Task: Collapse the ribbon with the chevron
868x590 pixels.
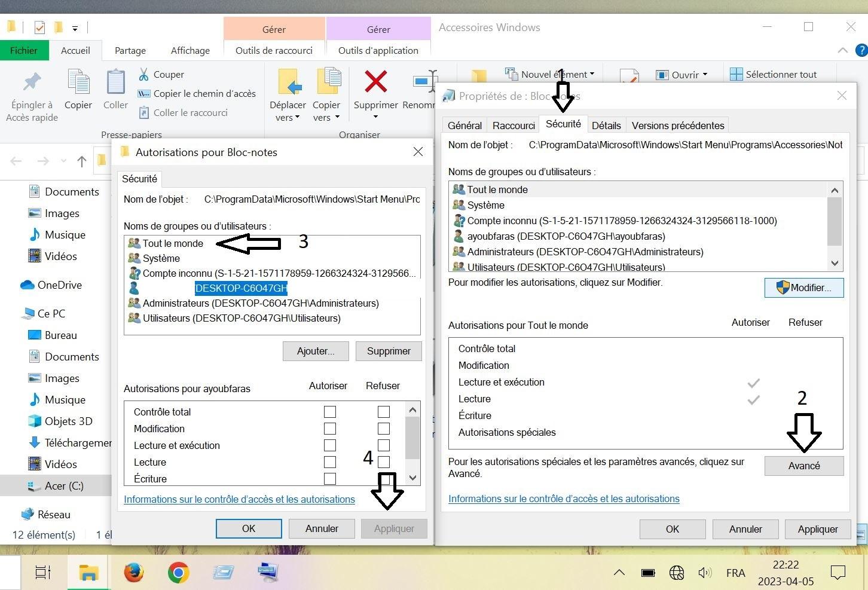Action: pos(843,50)
